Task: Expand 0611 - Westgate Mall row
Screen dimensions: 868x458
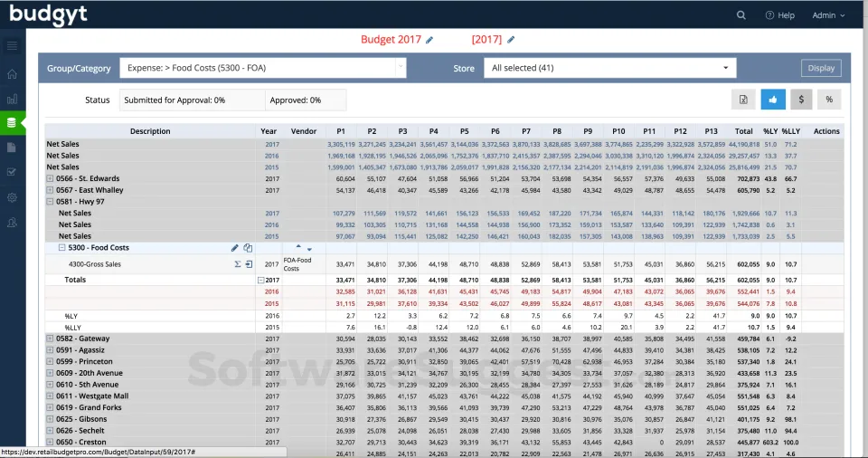Action: (x=50, y=396)
